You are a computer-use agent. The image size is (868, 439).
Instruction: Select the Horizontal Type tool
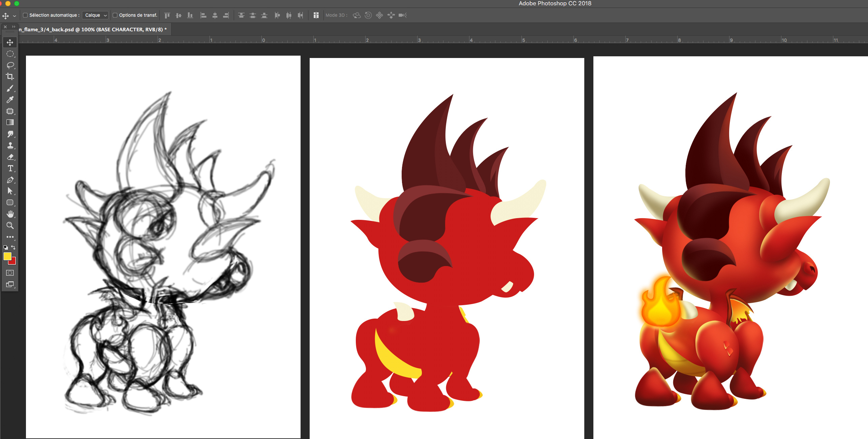(x=10, y=168)
